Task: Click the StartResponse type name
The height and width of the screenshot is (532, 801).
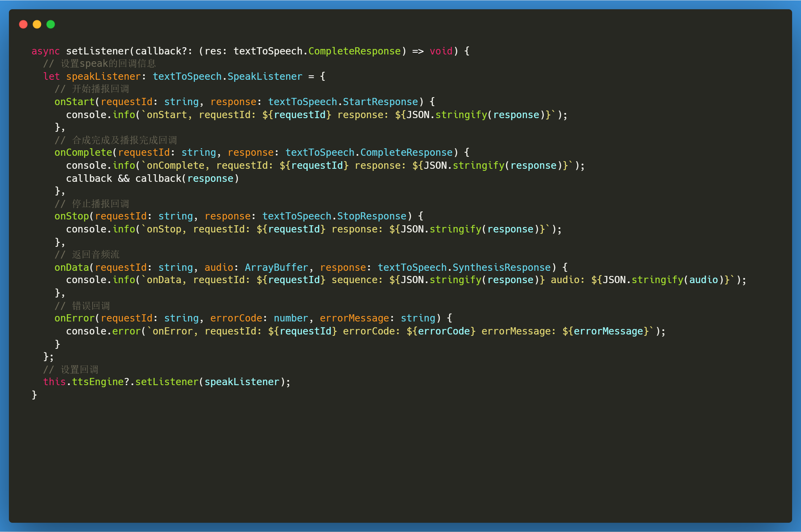Action: click(x=380, y=102)
